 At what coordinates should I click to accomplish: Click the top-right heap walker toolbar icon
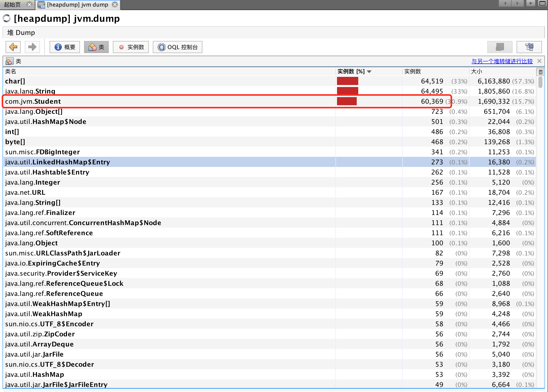coord(529,47)
